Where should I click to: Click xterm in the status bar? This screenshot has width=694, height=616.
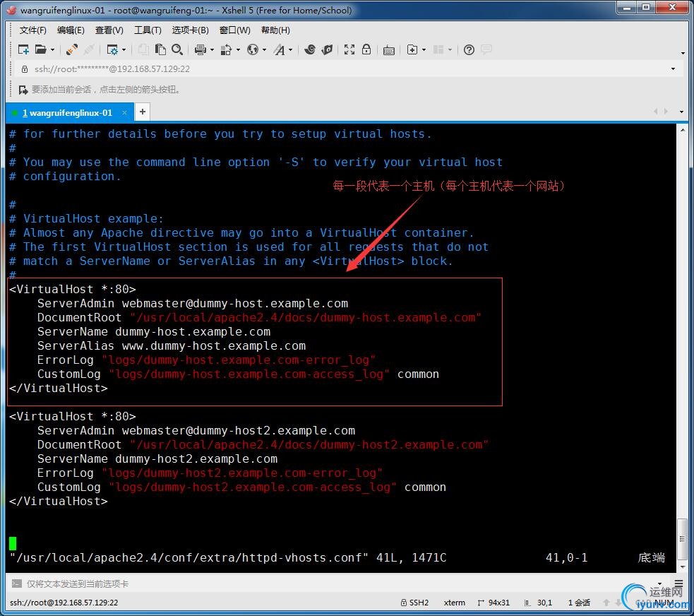click(x=454, y=603)
